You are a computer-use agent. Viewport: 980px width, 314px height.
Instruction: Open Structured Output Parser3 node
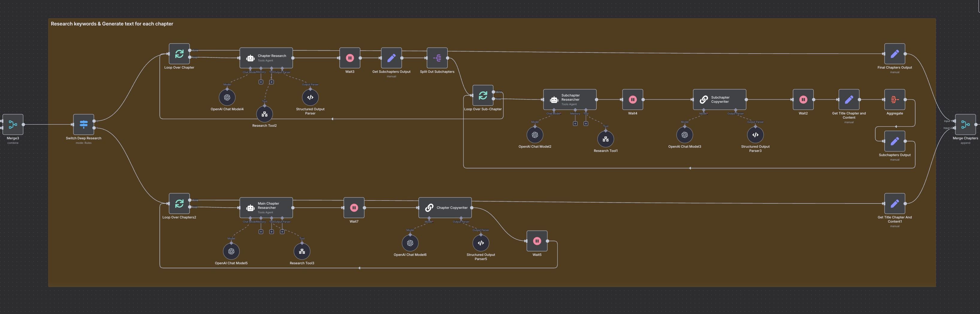(x=756, y=135)
